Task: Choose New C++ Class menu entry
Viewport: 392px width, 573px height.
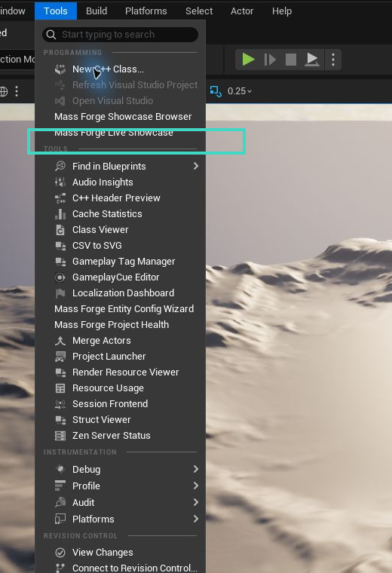Action: 120,69
